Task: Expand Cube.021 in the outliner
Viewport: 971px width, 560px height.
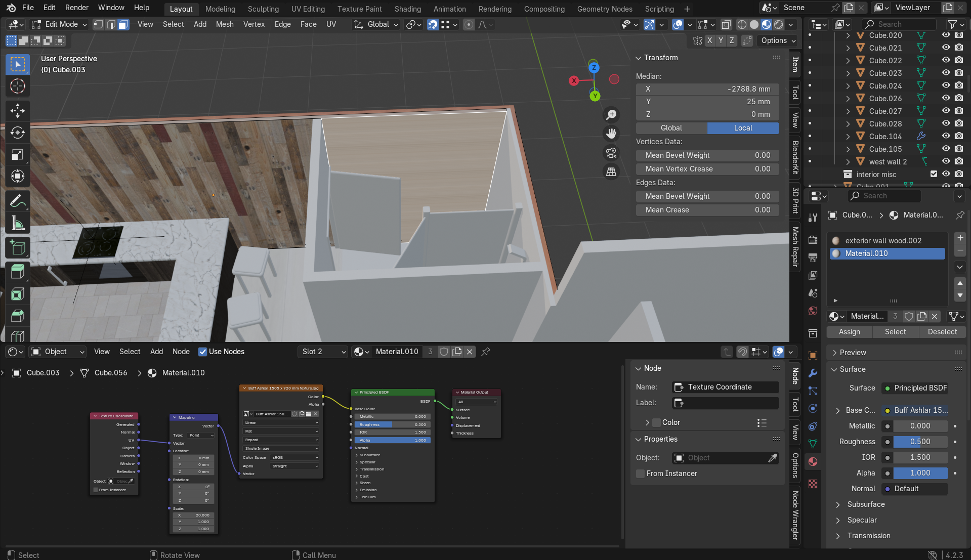Action: coord(848,48)
